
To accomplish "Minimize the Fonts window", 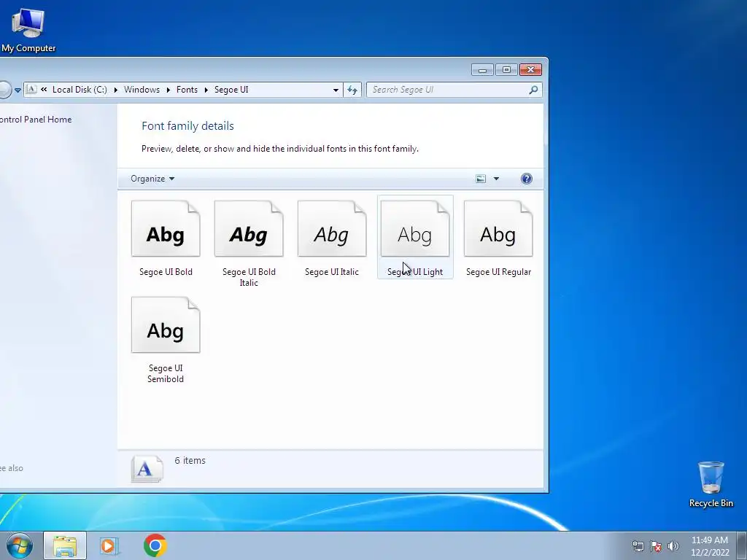I will [482, 70].
